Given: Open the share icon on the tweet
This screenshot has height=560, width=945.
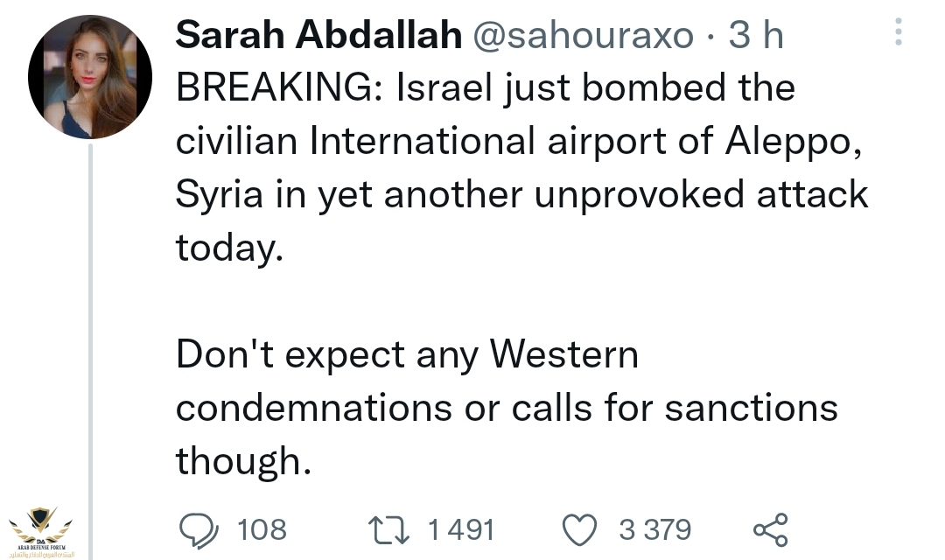Looking at the screenshot, I should tap(770, 529).
